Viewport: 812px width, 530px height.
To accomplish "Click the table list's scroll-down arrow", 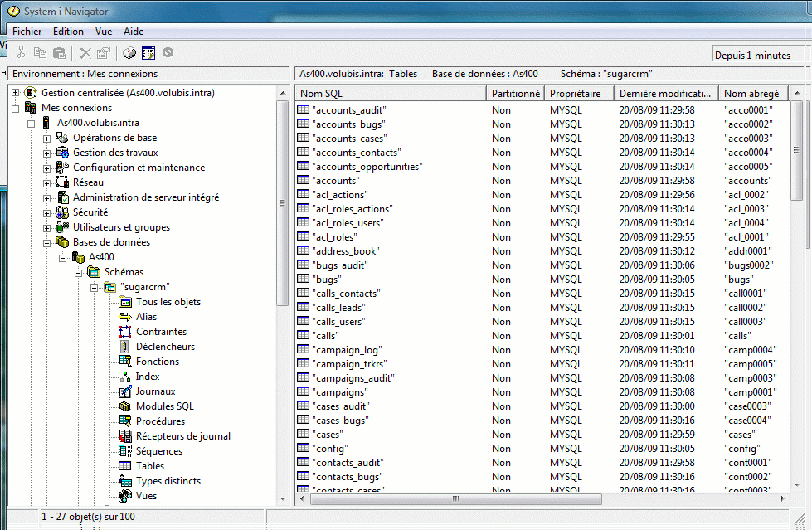I will 797,485.
